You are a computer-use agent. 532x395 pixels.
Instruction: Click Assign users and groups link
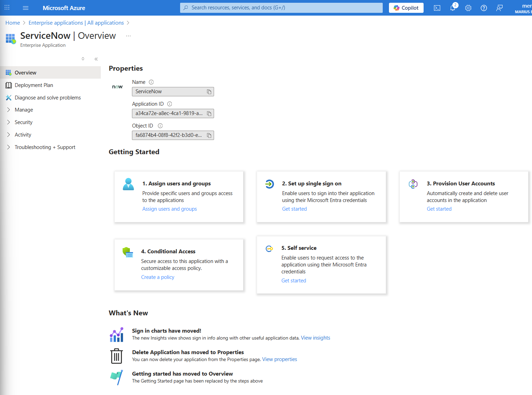[169, 209]
